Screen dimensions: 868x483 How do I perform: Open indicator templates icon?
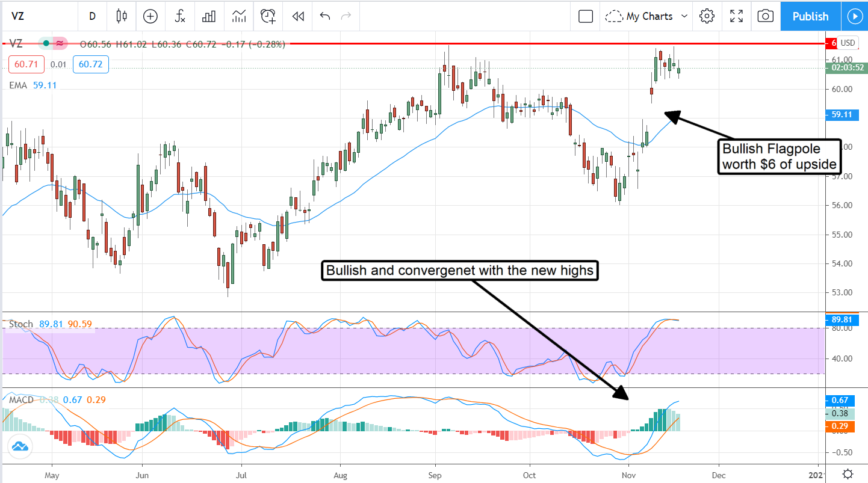(239, 16)
